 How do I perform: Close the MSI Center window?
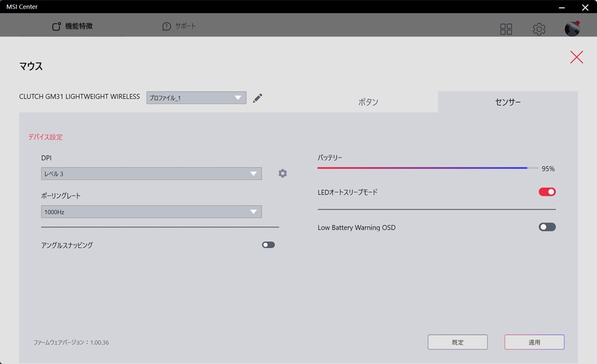click(585, 7)
